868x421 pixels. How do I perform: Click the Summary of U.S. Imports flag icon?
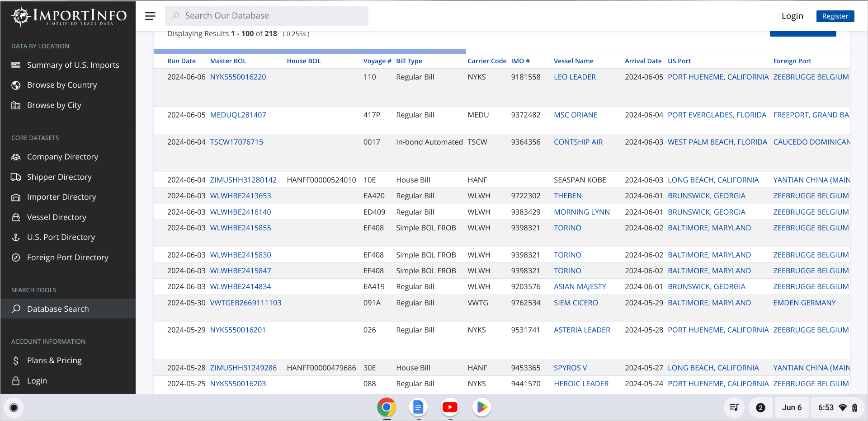16,65
